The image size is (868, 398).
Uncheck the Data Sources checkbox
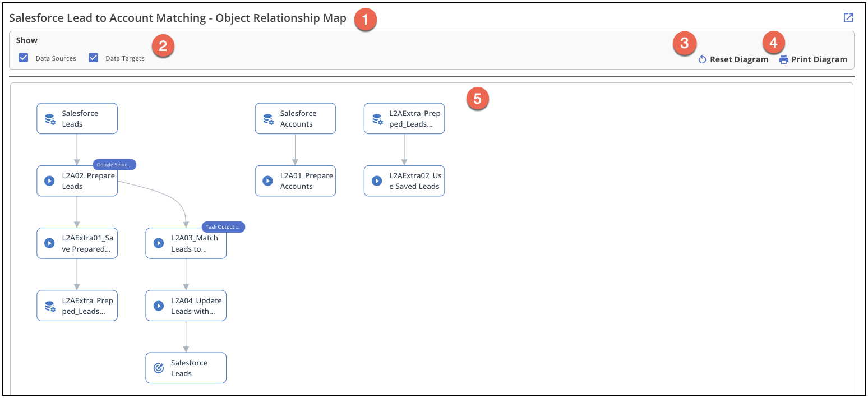[24, 58]
